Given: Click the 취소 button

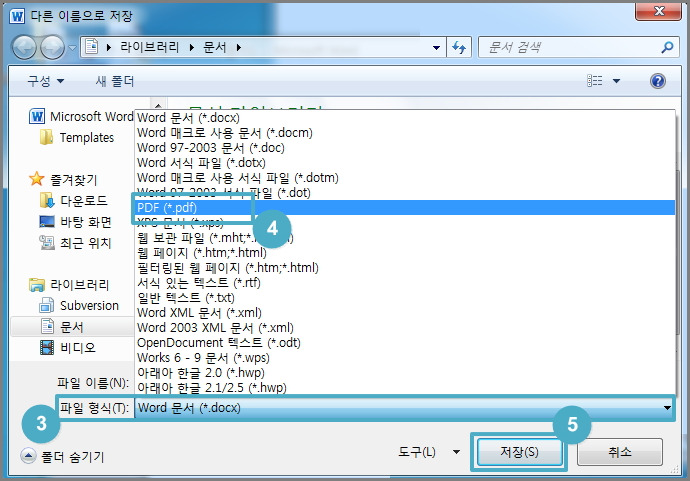Looking at the screenshot, I should [x=620, y=452].
